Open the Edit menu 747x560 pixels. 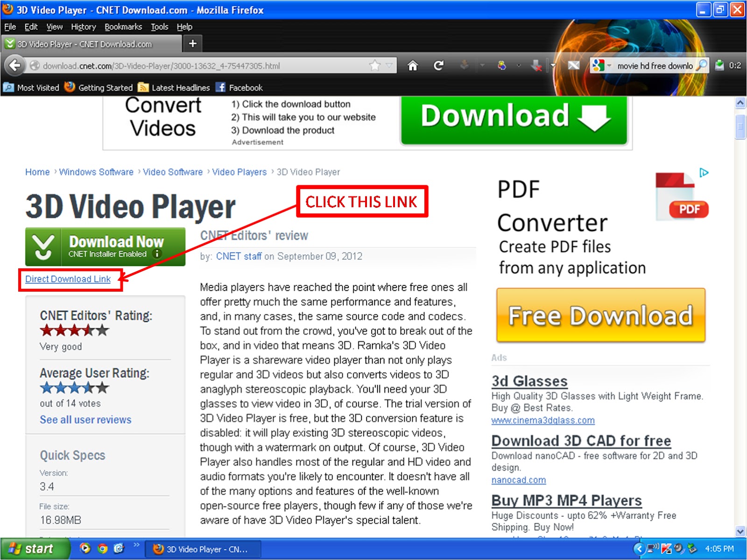(x=31, y=27)
